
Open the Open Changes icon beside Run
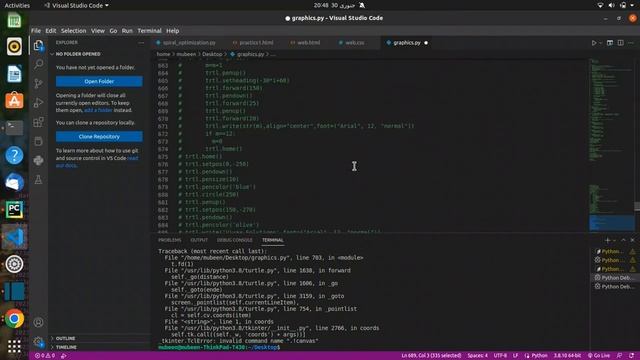click(610, 43)
